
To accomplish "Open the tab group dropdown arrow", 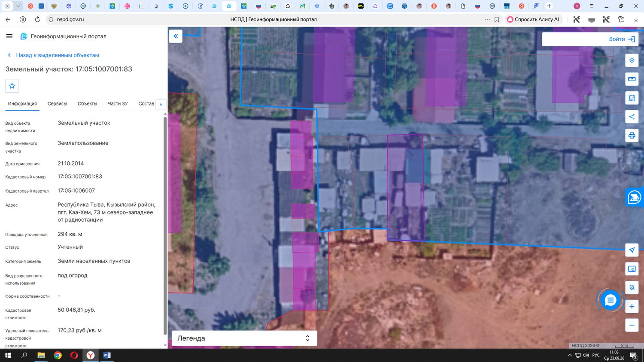I will coord(18,6).
